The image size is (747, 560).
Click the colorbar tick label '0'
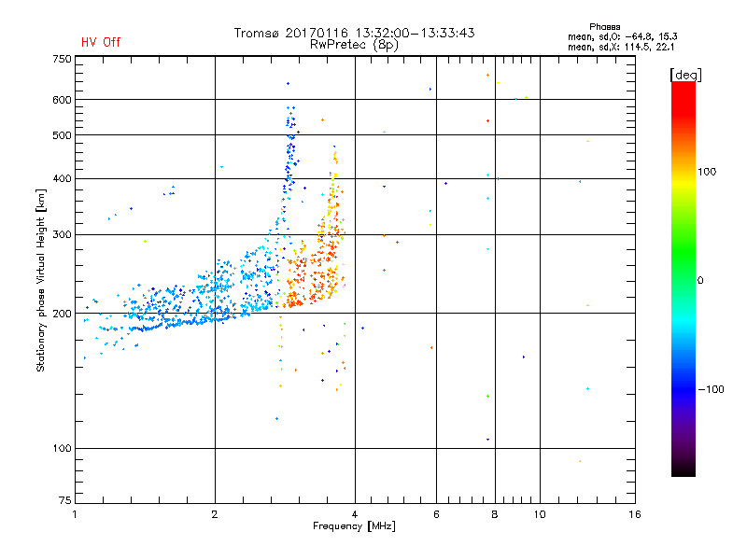[x=700, y=281]
